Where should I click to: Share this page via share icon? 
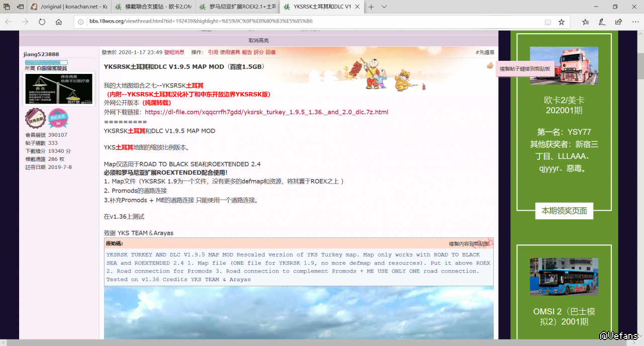618,22
